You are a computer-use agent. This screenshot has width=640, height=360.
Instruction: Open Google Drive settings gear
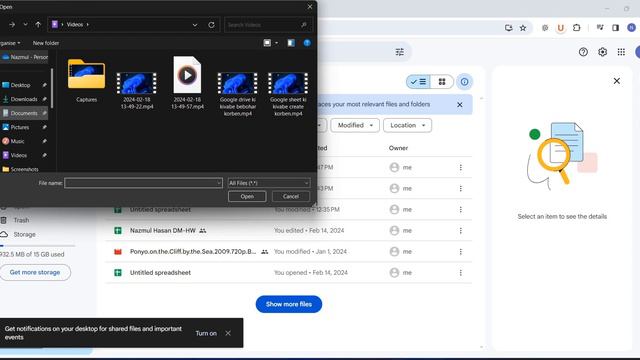[x=602, y=52]
